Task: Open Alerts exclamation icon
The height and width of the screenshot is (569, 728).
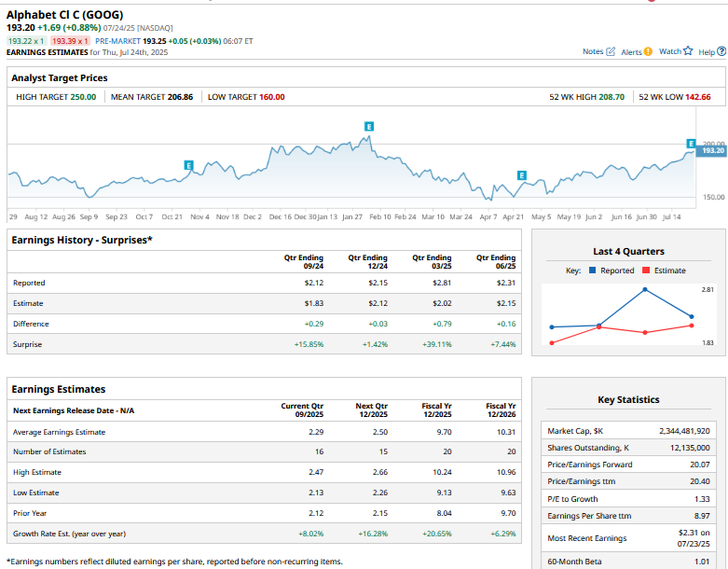Action: click(x=648, y=51)
